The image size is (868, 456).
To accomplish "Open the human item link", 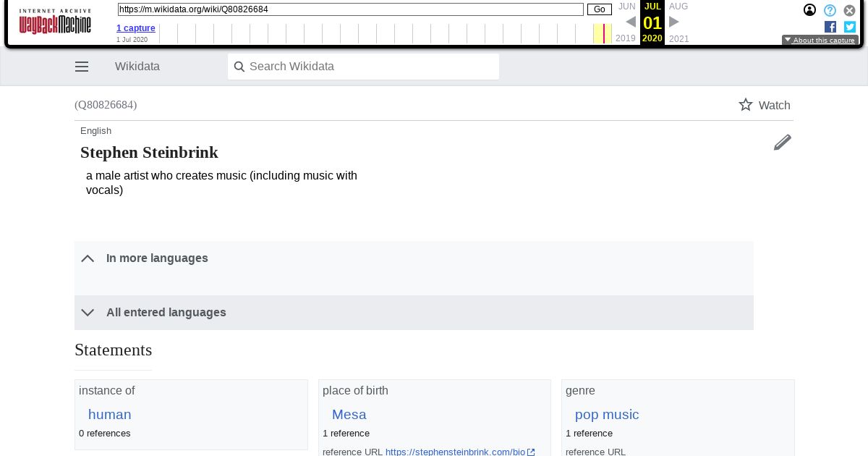I will 110,415.
